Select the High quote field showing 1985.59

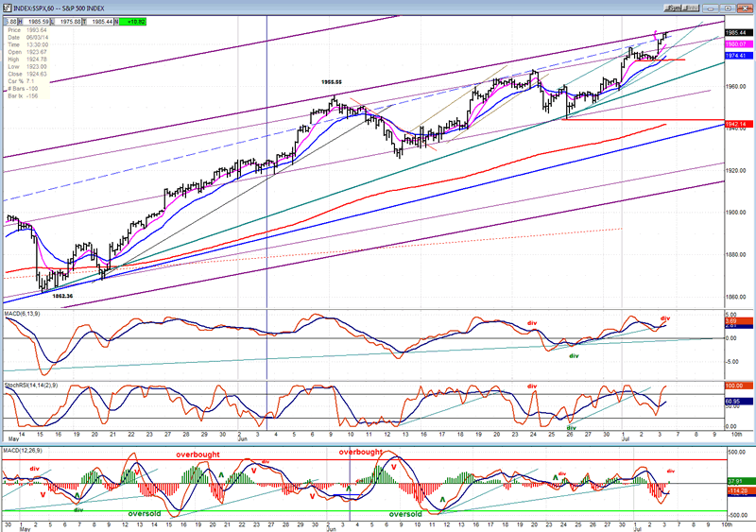[38, 22]
